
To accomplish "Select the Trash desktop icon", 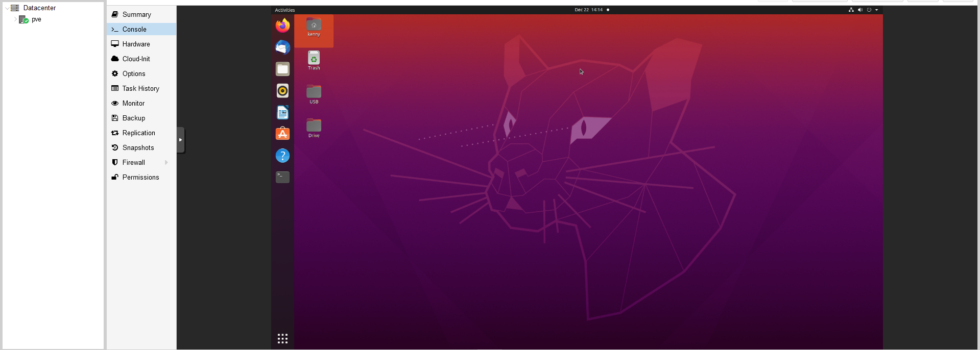I will click(314, 60).
